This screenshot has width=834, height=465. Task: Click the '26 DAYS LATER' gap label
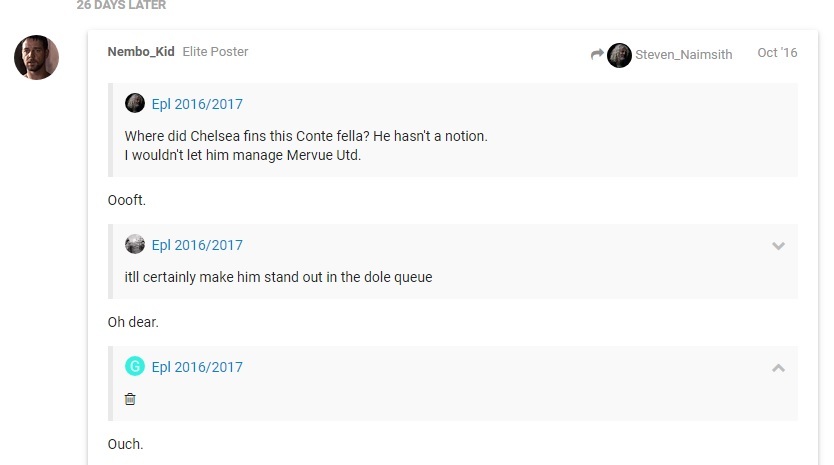click(x=121, y=5)
